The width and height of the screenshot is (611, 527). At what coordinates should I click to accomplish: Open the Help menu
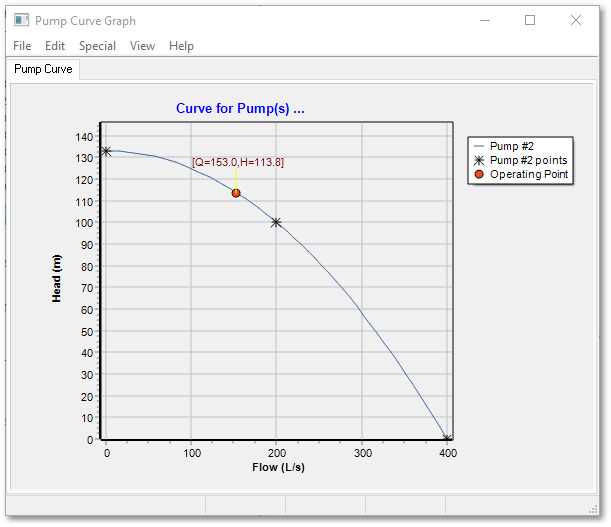coord(181,46)
